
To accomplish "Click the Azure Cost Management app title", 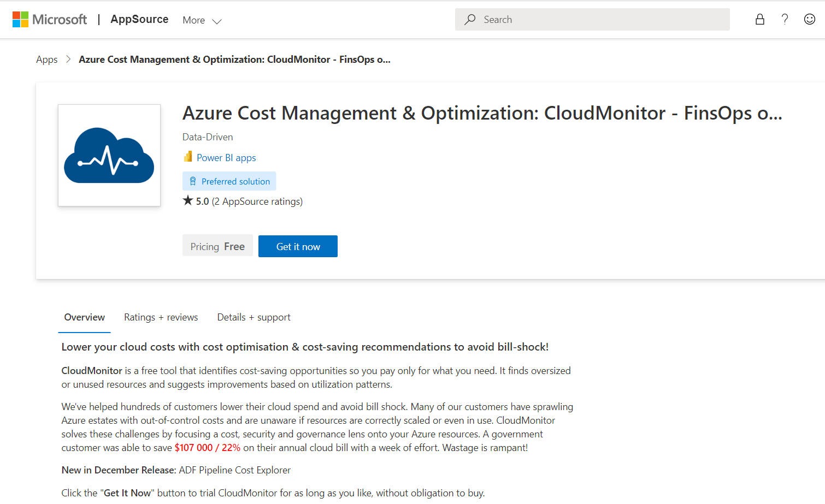I will (482, 113).
